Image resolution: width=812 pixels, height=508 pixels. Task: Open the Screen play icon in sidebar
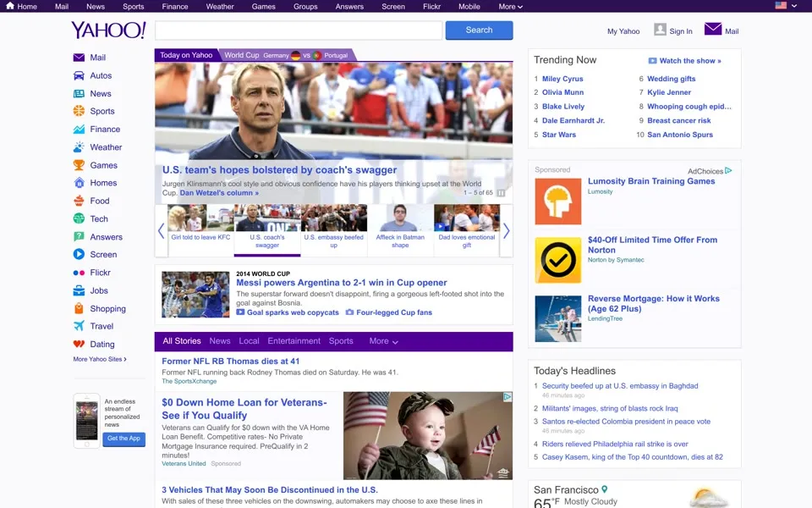pos(79,255)
